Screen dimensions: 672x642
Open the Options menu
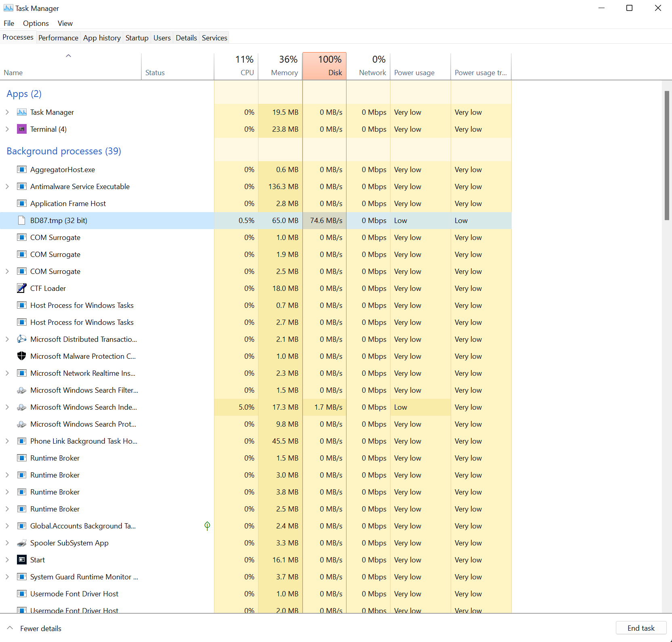(x=36, y=23)
